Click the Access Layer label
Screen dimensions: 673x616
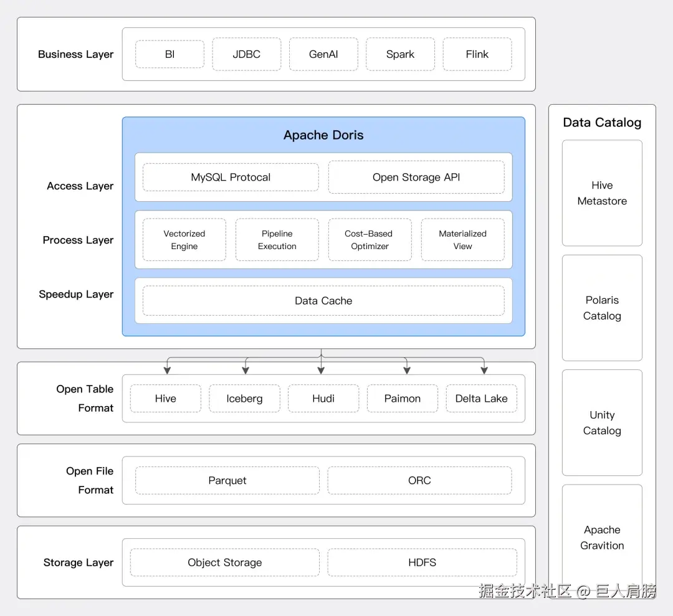(x=80, y=186)
